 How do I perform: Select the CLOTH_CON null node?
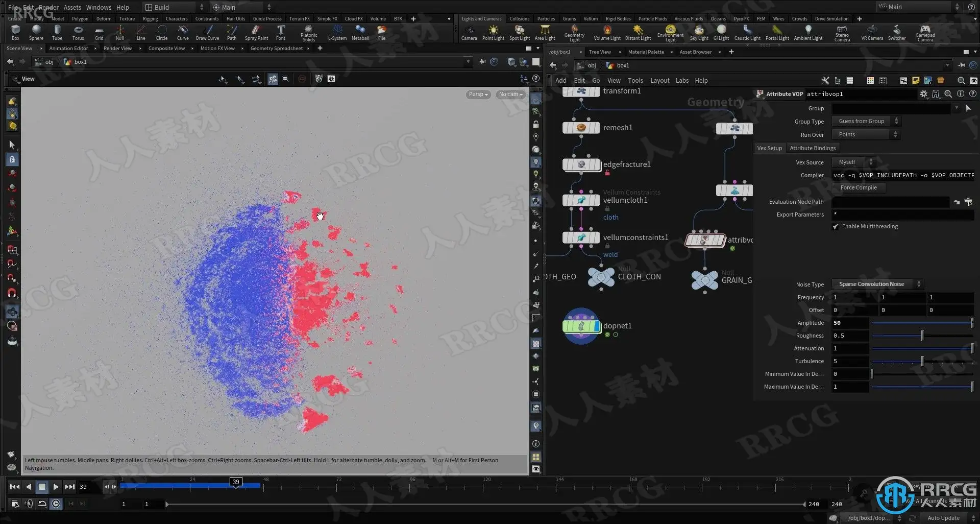click(601, 277)
